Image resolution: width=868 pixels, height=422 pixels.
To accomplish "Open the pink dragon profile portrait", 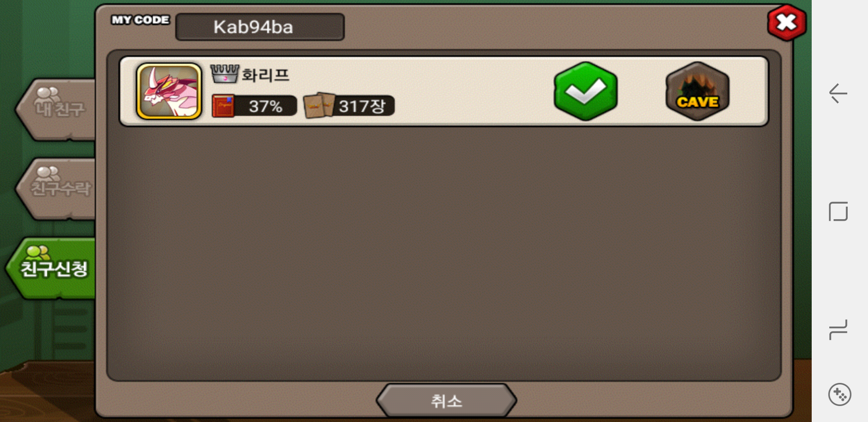I will pos(169,91).
